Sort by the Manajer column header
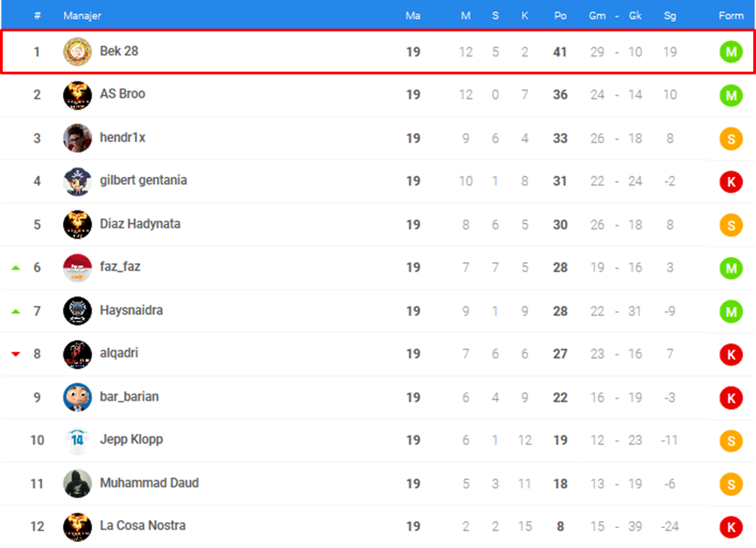 click(x=82, y=16)
